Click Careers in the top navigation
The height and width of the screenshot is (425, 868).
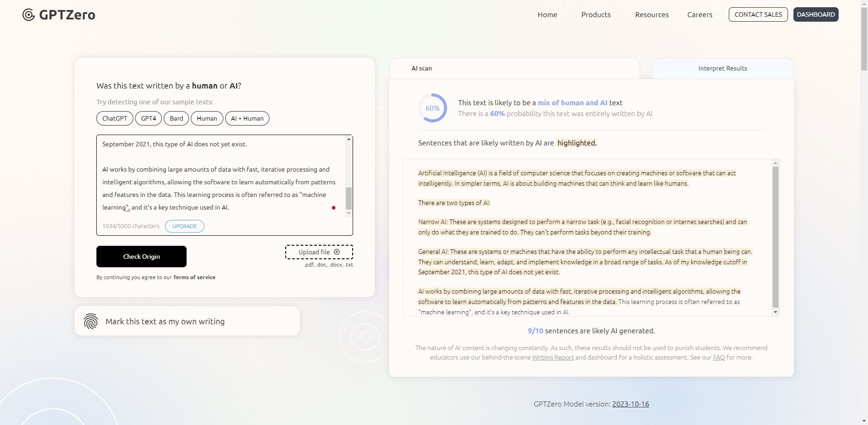click(700, 14)
